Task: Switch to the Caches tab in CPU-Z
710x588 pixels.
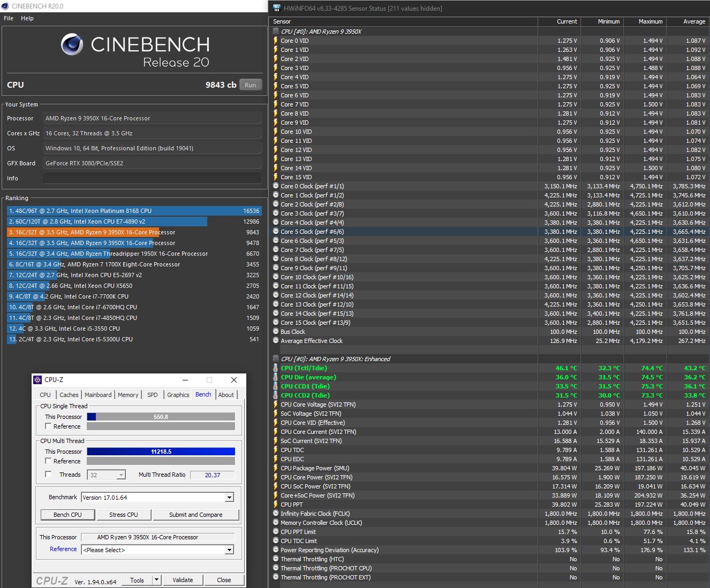Action: pyautogui.click(x=69, y=395)
